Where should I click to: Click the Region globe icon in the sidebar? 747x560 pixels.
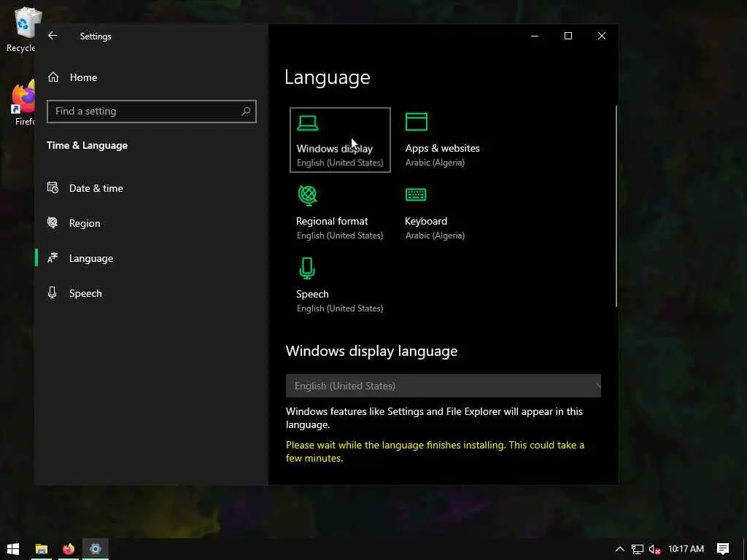coord(53,222)
